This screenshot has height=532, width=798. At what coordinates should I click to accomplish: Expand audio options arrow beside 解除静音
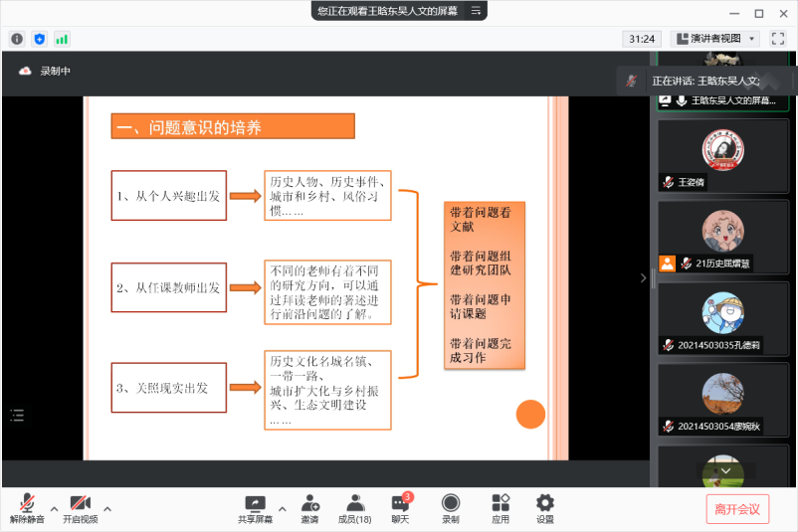[54, 508]
